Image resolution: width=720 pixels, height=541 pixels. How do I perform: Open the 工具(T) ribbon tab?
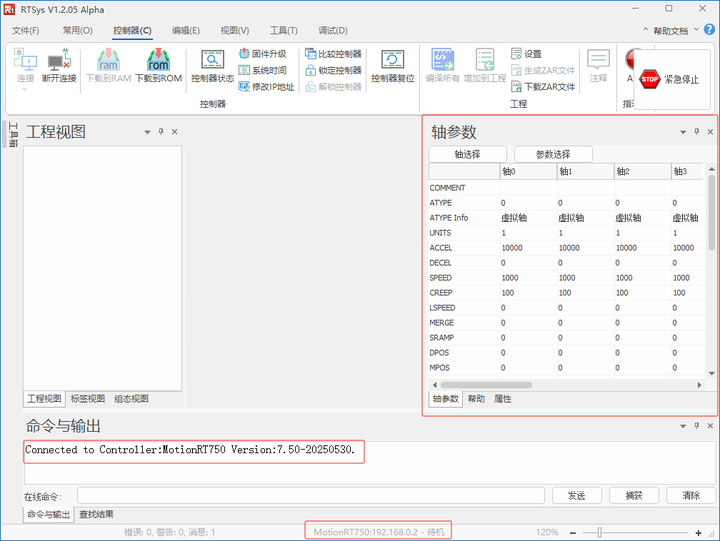[x=284, y=31]
